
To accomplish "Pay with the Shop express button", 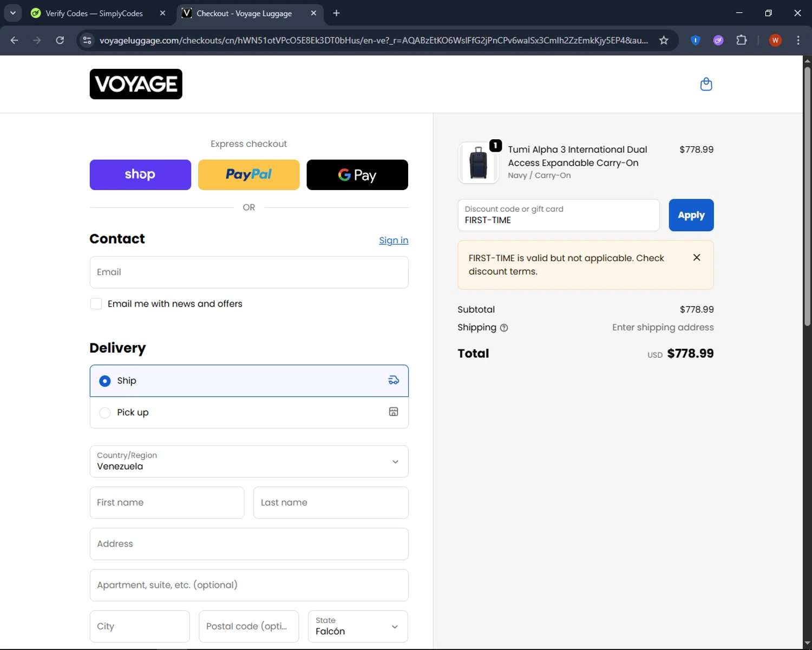I will [x=140, y=174].
